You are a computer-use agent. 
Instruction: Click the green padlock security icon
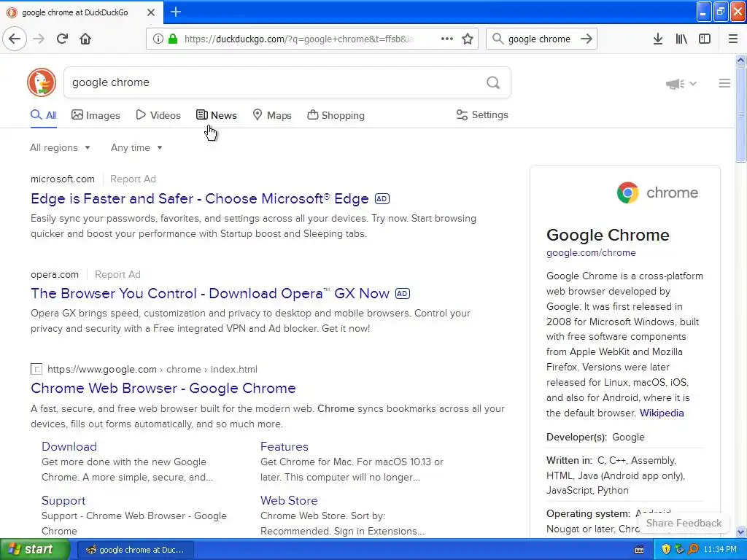(173, 39)
